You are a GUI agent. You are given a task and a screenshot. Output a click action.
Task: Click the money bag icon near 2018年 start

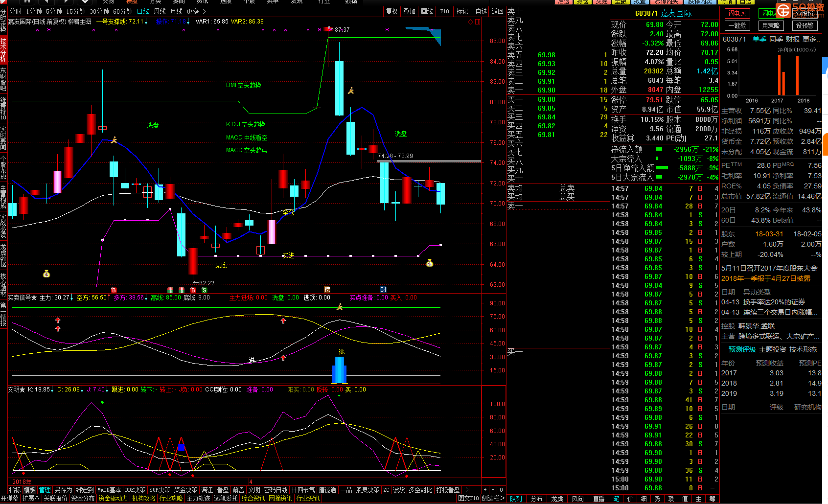tap(46, 274)
